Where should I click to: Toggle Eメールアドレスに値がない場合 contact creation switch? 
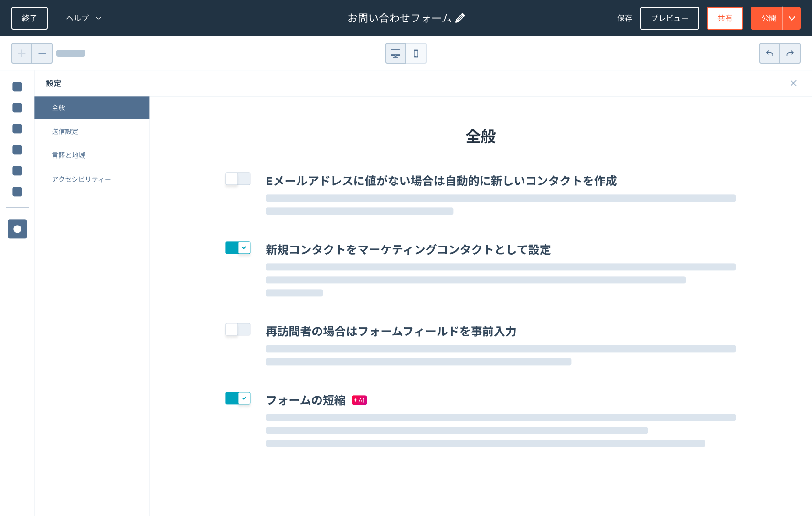(238, 179)
